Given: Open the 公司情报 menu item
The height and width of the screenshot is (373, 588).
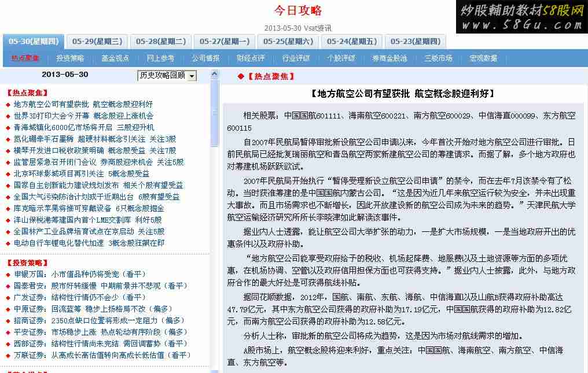Looking at the screenshot, I should tap(205, 58).
